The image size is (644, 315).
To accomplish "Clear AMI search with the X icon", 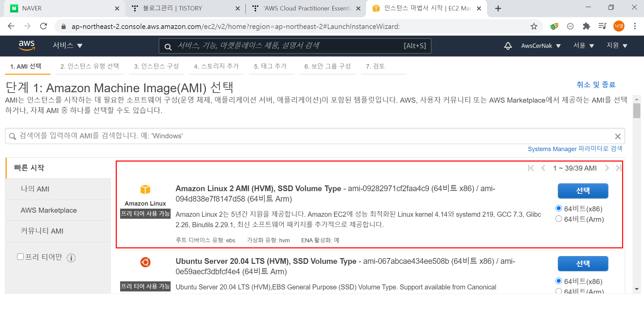I will coord(618,136).
